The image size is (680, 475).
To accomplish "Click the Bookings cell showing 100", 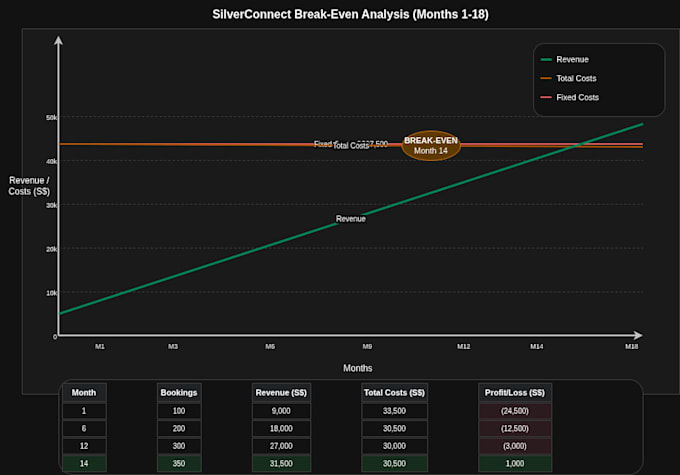I will click(179, 411).
